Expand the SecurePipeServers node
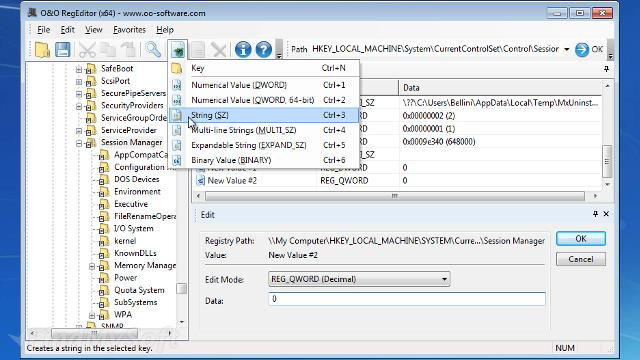Image resolution: width=640 pixels, height=360 pixels. 79,94
